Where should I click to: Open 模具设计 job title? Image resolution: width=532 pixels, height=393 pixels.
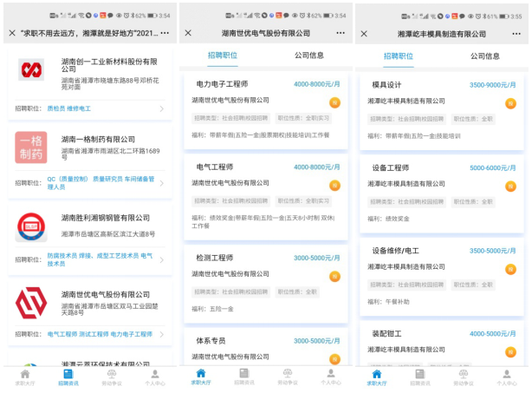[x=386, y=85]
